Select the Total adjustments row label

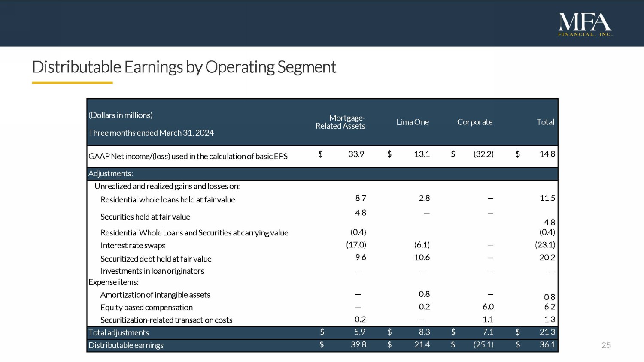pos(118,333)
